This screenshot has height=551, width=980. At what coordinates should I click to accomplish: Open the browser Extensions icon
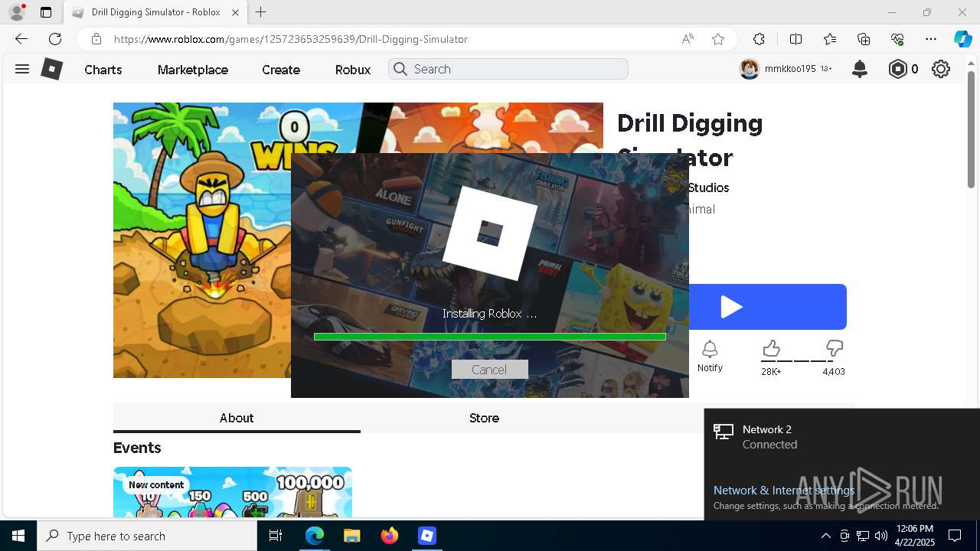coord(759,39)
